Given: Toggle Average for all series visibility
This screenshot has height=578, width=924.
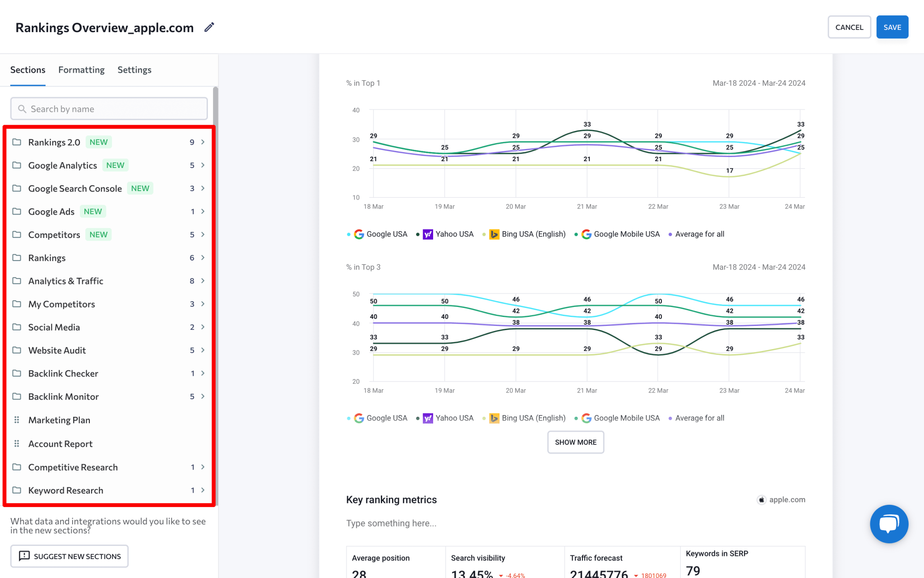Looking at the screenshot, I should [670, 234].
